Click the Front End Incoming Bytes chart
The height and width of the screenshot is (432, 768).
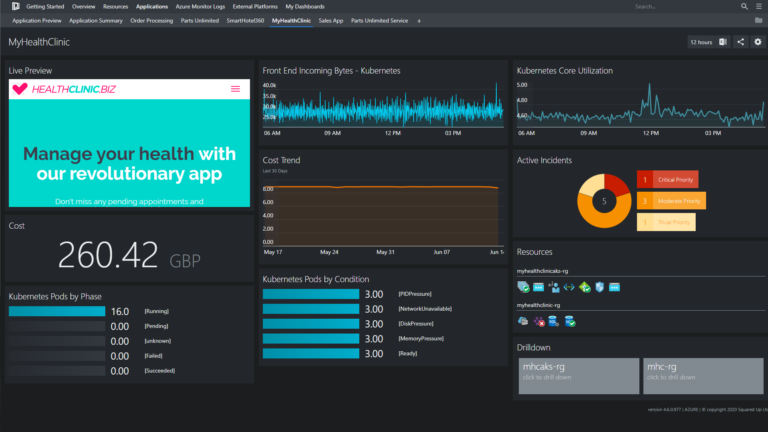pos(384,108)
